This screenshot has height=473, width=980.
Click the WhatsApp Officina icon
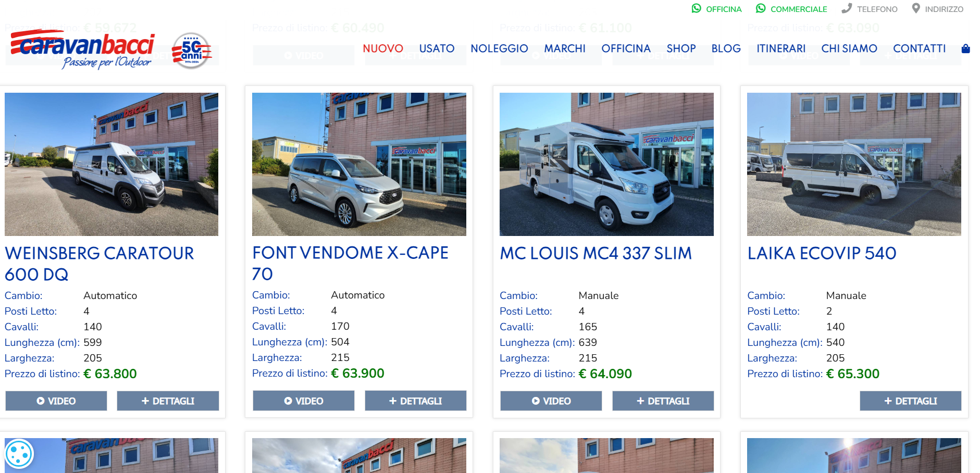click(x=696, y=8)
